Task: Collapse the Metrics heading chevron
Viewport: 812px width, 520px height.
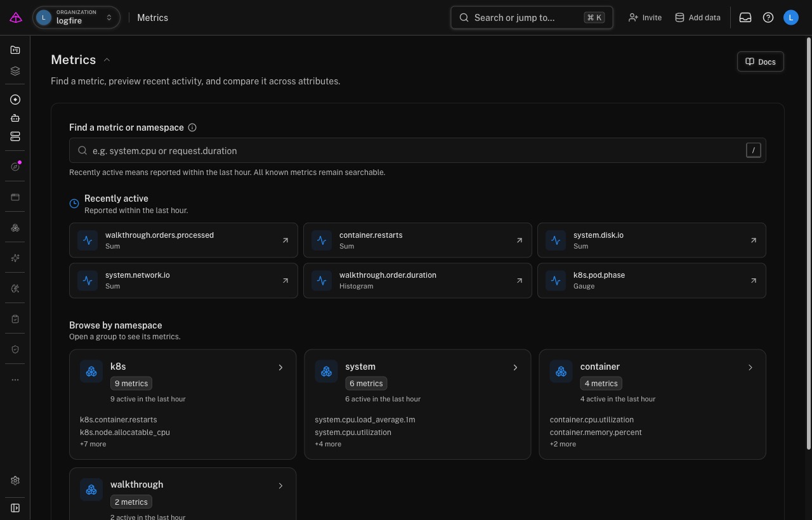Action: click(107, 60)
